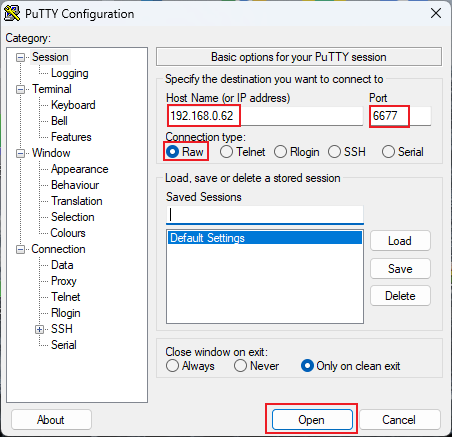452x437 pixels.
Task: Go to the Proxy settings category
Action: point(64,281)
